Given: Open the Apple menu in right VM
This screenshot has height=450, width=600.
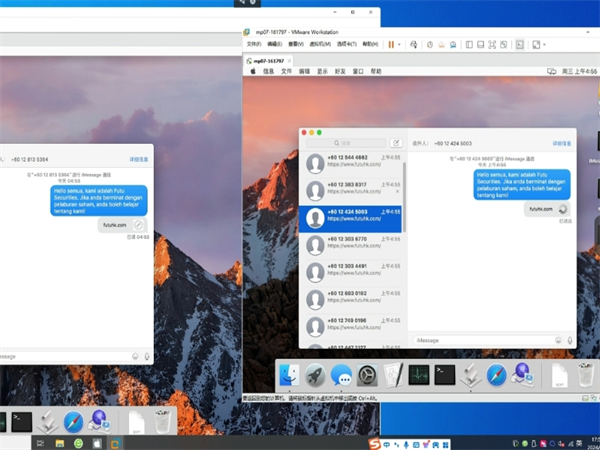Looking at the screenshot, I should 253,72.
